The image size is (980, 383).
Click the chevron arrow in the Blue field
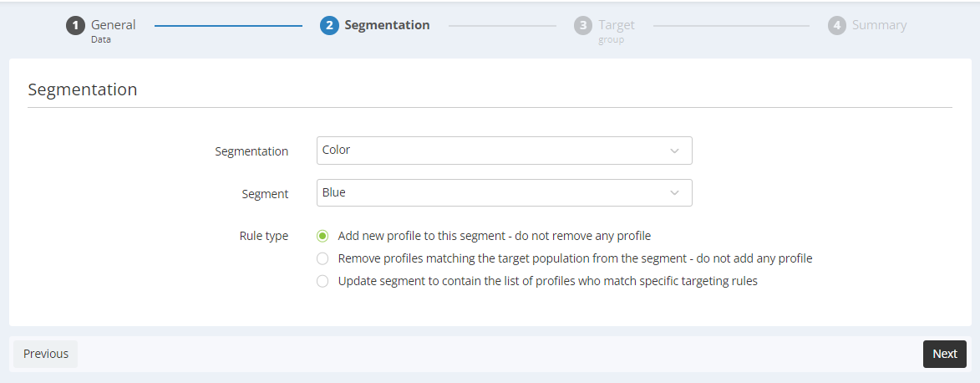(x=674, y=192)
